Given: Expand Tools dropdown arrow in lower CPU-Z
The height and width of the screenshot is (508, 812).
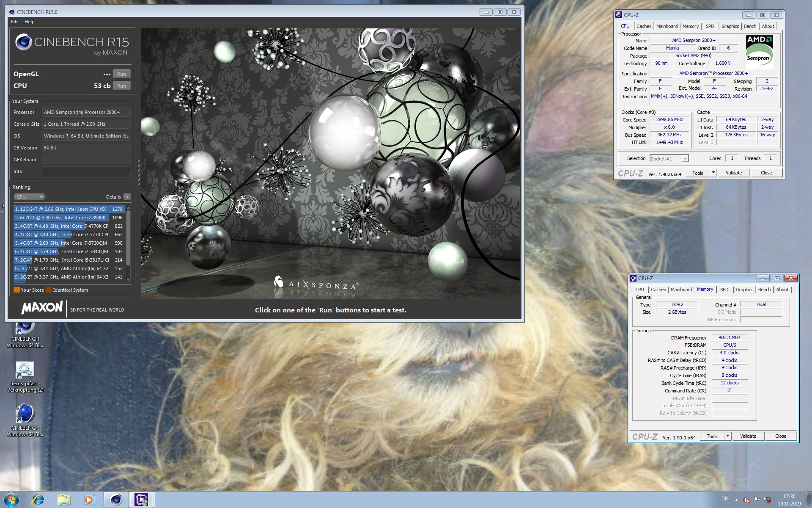Looking at the screenshot, I should pyautogui.click(x=727, y=436).
